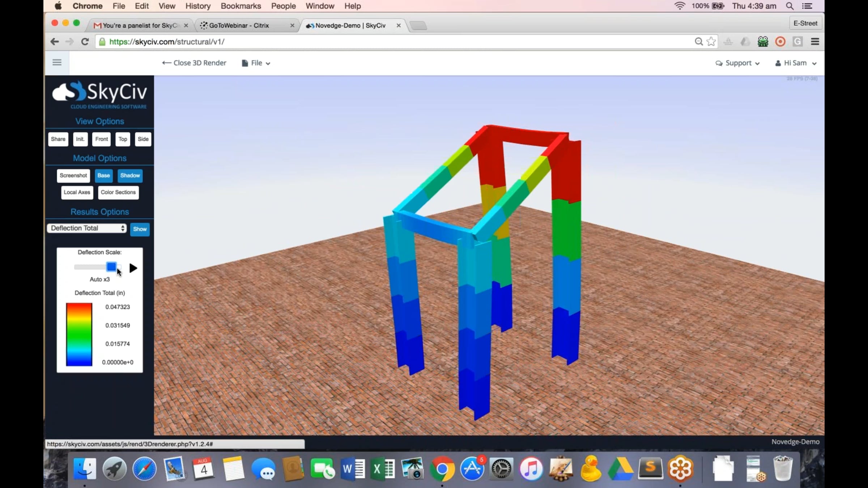Click the browser reload icon
The height and width of the screenshot is (488, 868).
85,42
